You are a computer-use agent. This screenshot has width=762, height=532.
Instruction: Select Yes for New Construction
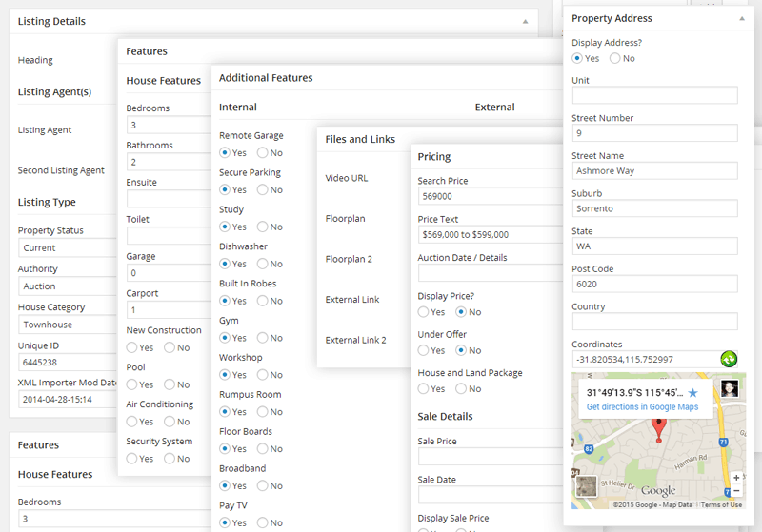click(x=131, y=347)
